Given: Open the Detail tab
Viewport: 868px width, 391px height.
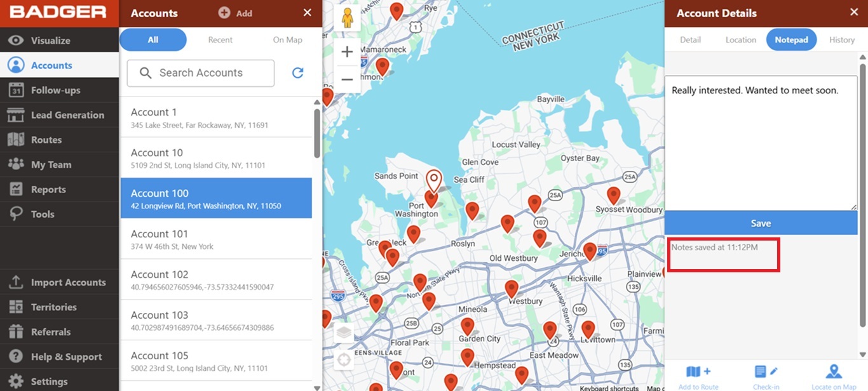Looking at the screenshot, I should point(690,39).
